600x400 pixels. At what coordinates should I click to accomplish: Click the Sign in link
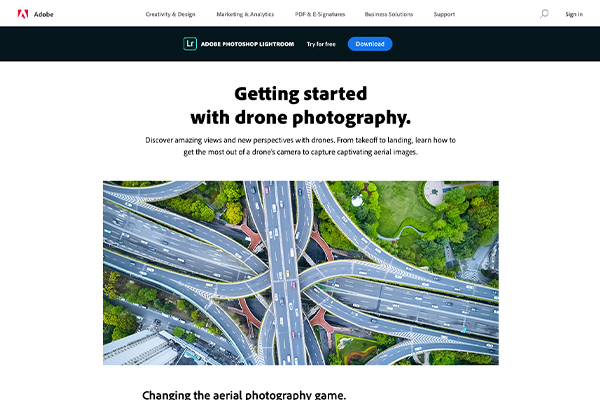point(574,14)
